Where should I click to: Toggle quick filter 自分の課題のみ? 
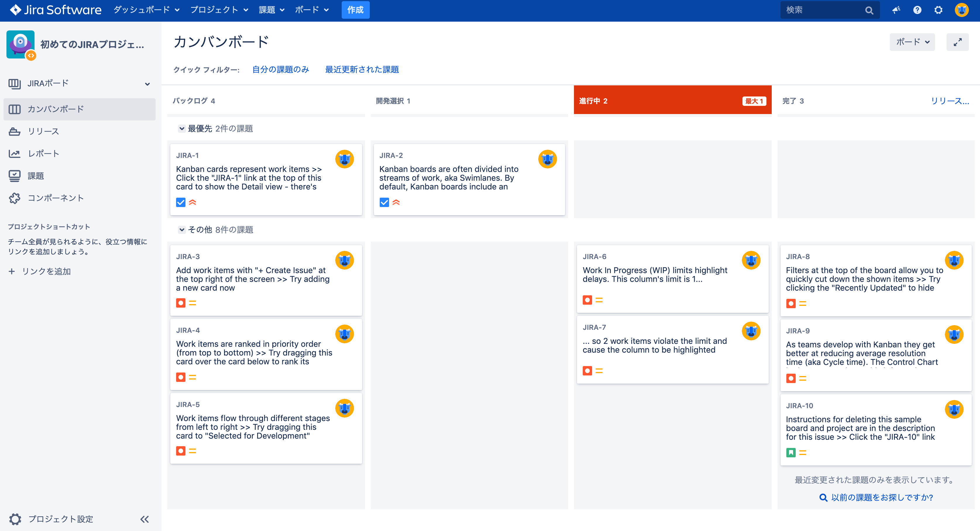[x=280, y=69]
